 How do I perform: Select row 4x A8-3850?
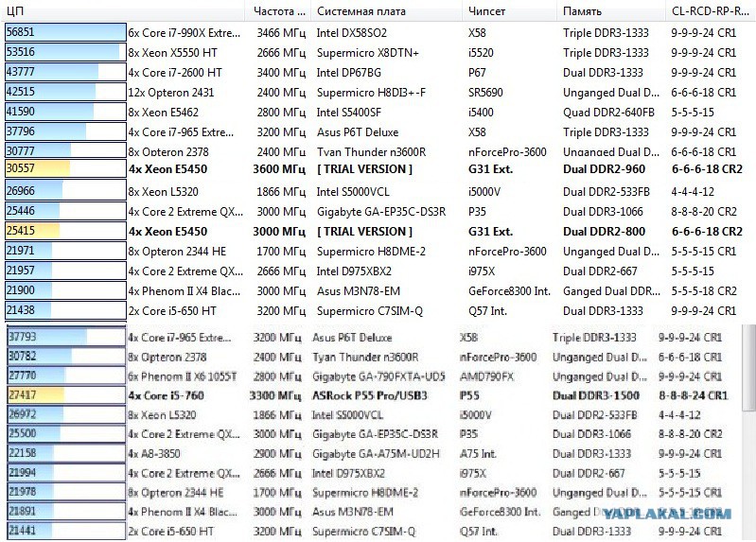tap(365, 454)
